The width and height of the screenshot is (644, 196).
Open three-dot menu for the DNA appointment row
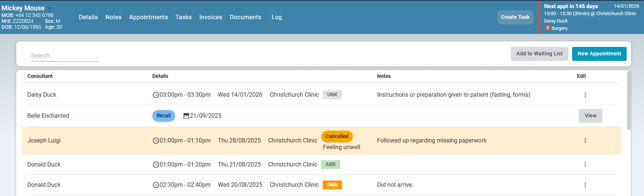585,185
